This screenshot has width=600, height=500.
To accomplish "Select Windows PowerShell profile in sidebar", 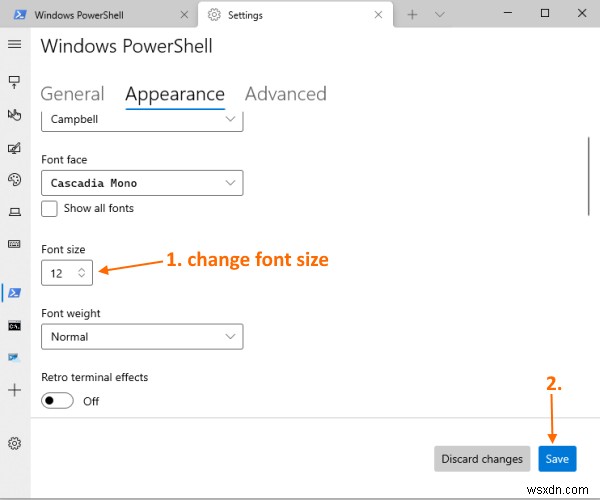I will 15,293.
